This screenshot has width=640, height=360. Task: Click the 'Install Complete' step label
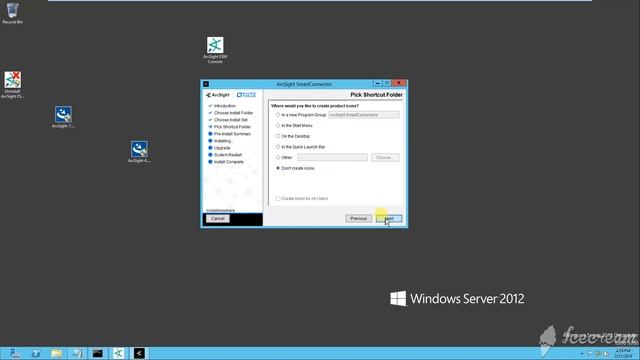(229, 162)
